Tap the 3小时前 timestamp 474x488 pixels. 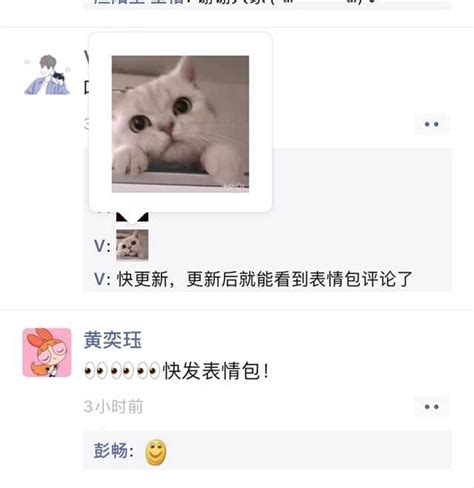pyautogui.click(x=113, y=407)
